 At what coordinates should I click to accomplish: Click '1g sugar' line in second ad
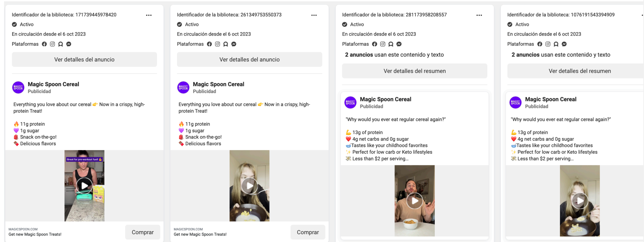click(192, 131)
